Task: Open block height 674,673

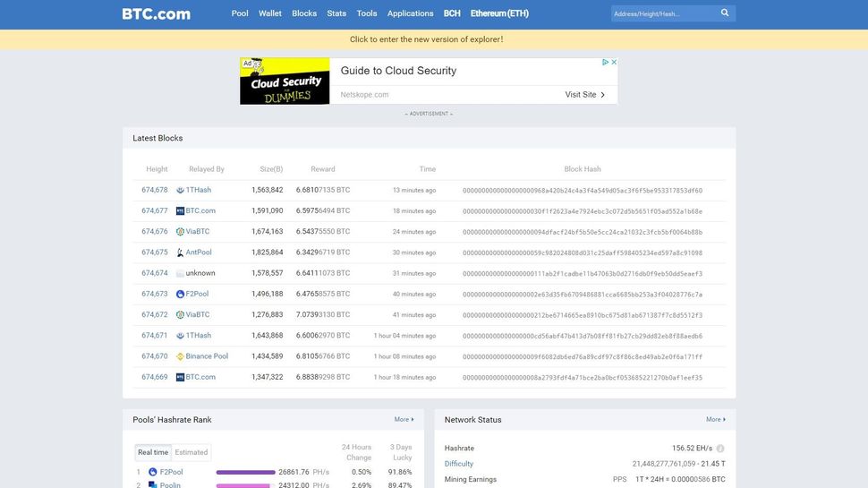Action: tap(155, 294)
